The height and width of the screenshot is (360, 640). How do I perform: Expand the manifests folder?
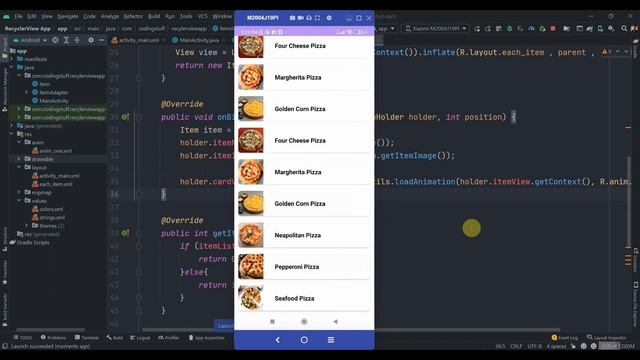pyautogui.click(x=12, y=59)
